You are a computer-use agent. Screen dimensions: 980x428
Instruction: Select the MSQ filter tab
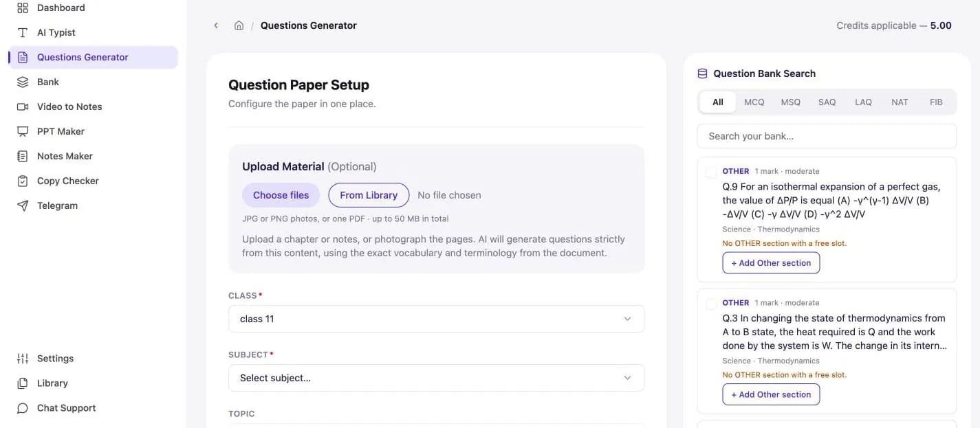pos(791,102)
